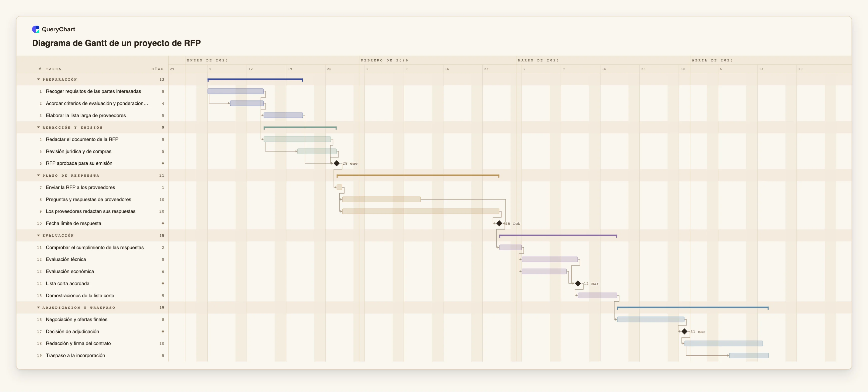
Task: Select task Redactar el documento de la RFP
Action: point(82,139)
